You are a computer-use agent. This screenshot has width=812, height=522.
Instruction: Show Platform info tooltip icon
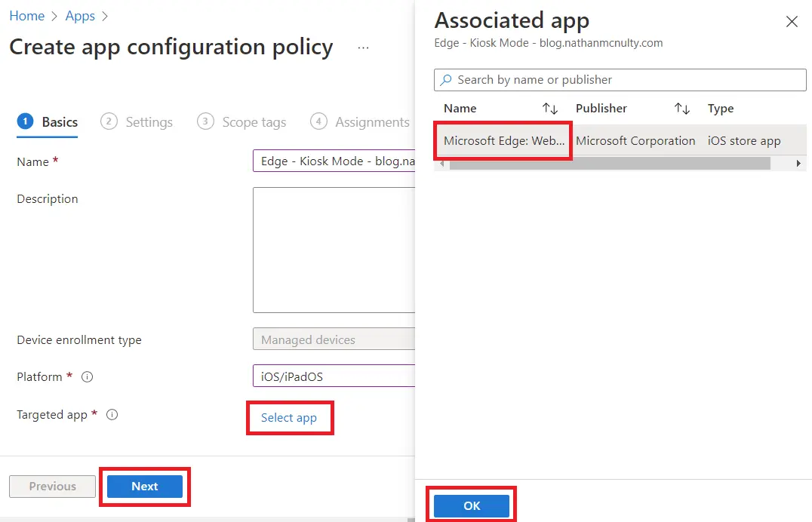(87, 377)
